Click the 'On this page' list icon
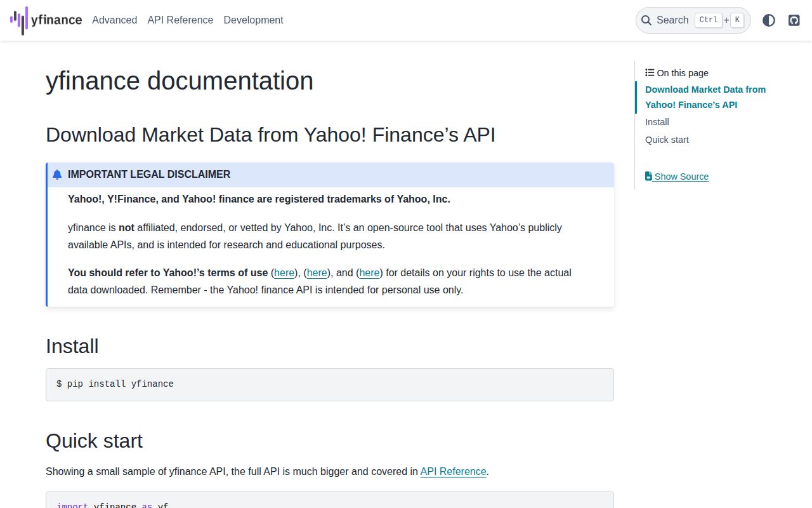 [x=650, y=73]
